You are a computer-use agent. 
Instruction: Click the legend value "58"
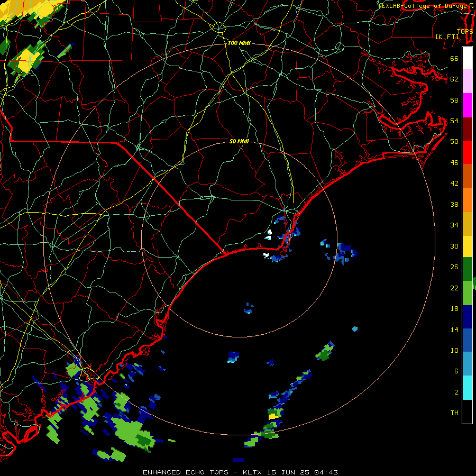[454, 100]
